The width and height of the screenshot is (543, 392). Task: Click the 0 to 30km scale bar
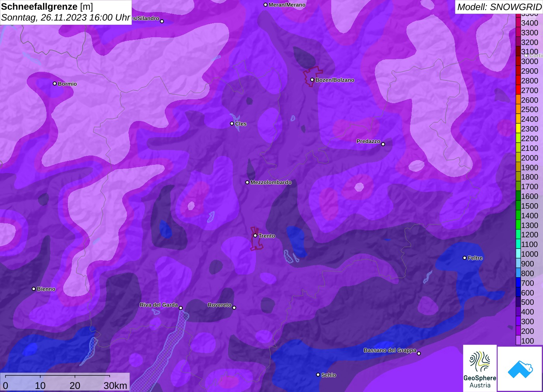coord(65,382)
